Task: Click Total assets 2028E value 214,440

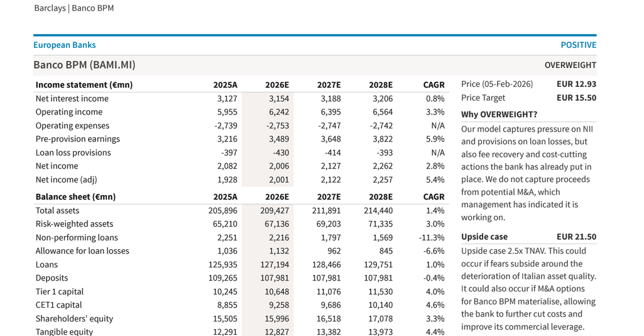Action: click(378, 211)
